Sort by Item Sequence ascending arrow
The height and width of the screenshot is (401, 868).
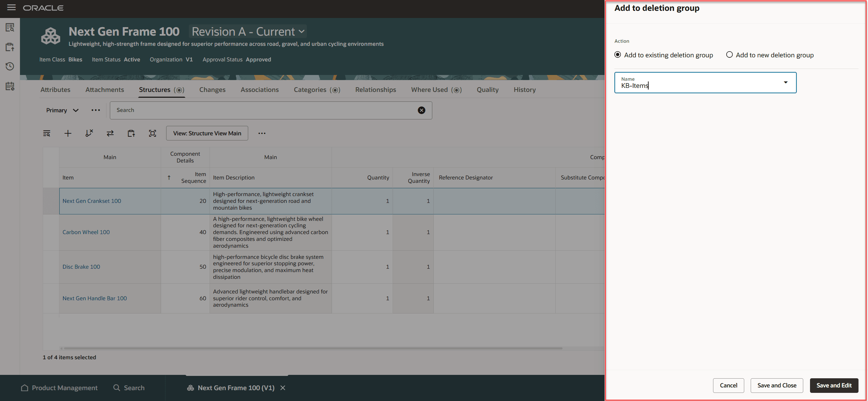pyautogui.click(x=169, y=177)
